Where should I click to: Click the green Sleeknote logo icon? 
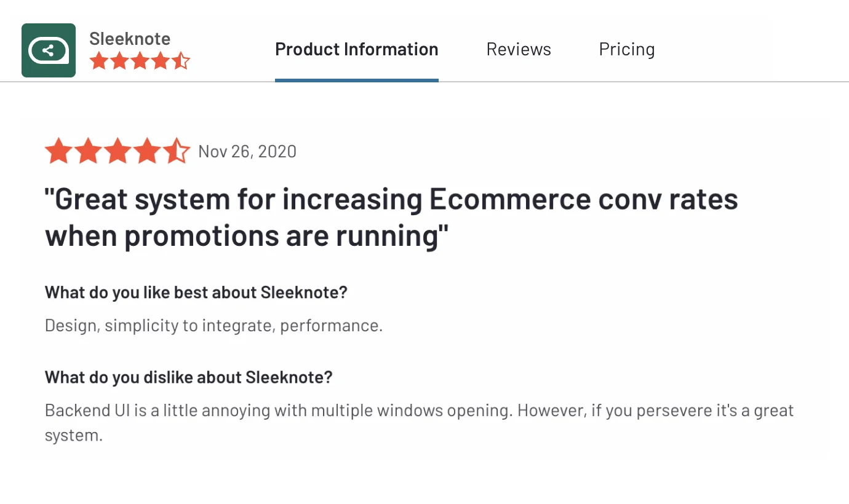49,50
